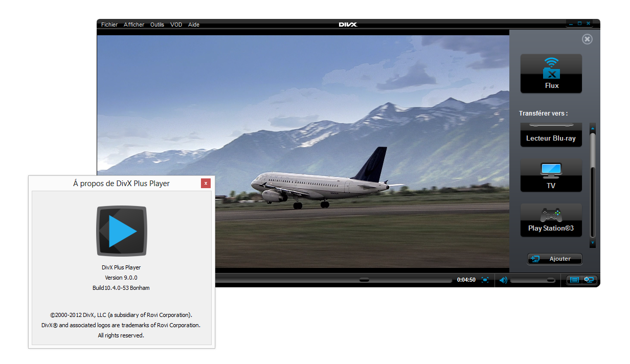Choose PlayStation 3 transfer device
This screenshot has width=630, height=364.
551,220
